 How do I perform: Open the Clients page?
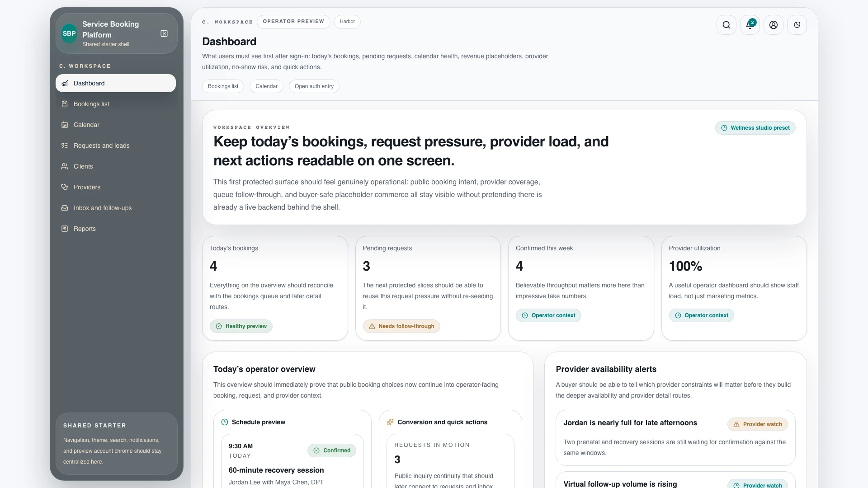pos(116,166)
